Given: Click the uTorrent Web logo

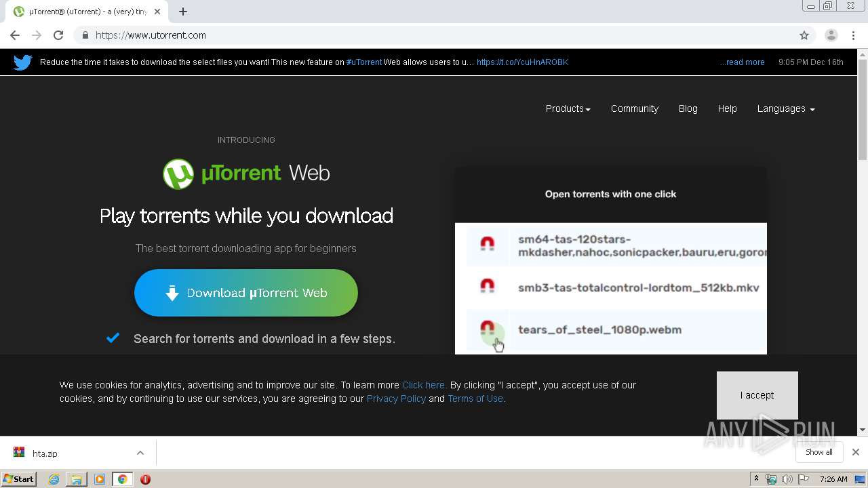Looking at the screenshot, I should (x=246, y=174).
